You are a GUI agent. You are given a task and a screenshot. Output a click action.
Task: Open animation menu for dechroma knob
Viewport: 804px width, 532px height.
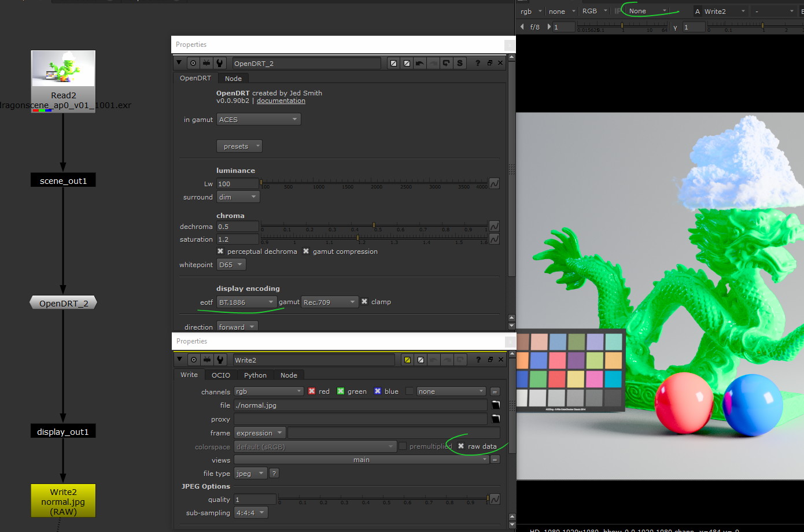pos(495,226)
